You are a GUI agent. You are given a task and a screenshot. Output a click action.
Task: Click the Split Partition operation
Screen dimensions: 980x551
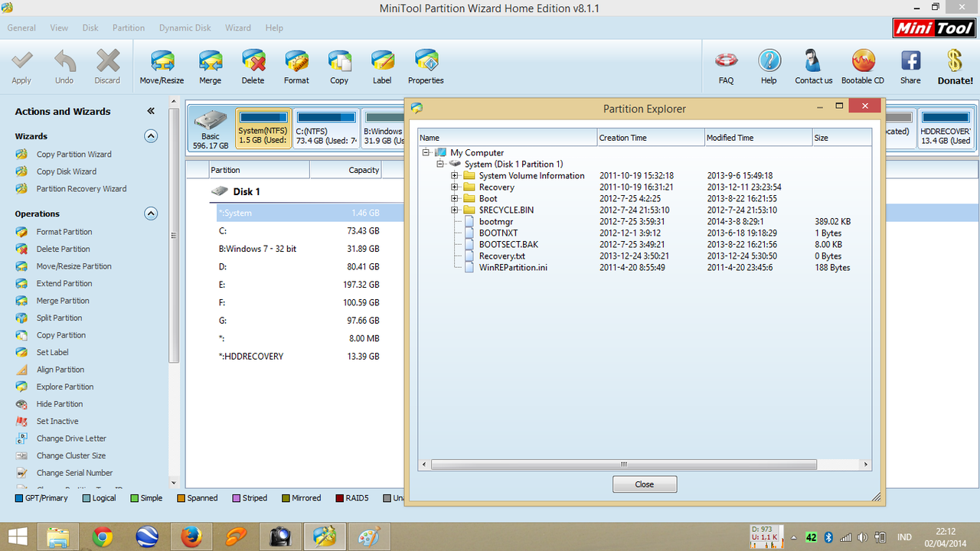[x=60, y=318]
